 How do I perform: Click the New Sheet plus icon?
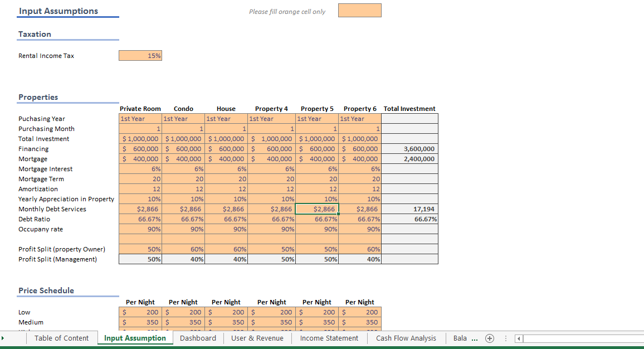(490, 338)
